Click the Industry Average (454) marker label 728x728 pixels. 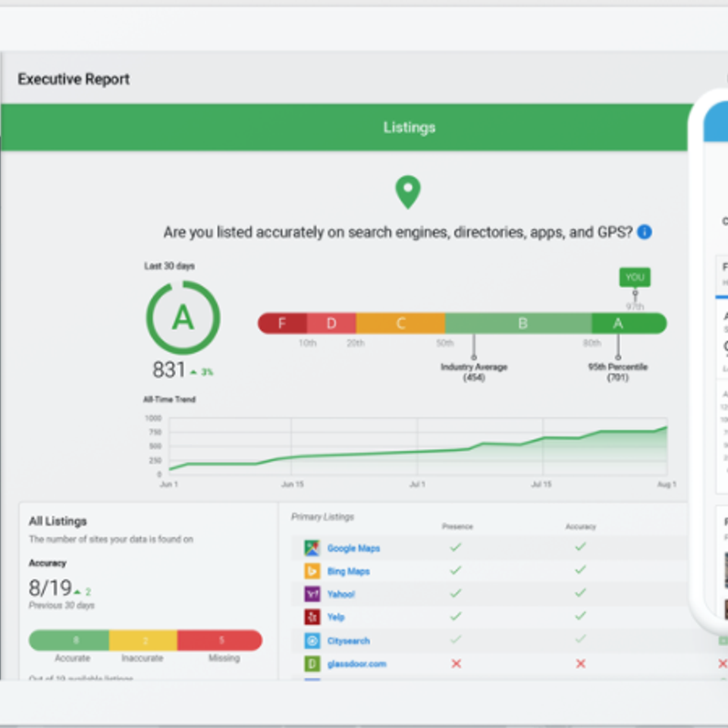click(x=474, y=372)
